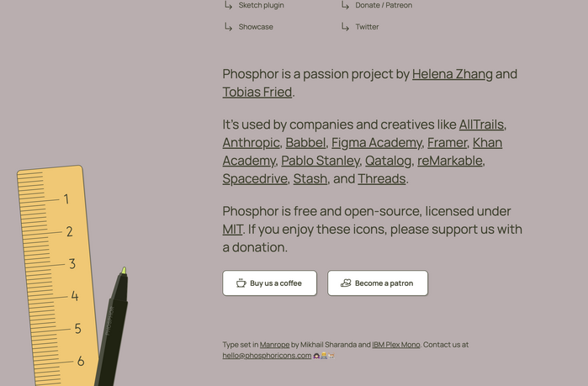
Task: Open the Anthropic link
Action: click(251, 143)
